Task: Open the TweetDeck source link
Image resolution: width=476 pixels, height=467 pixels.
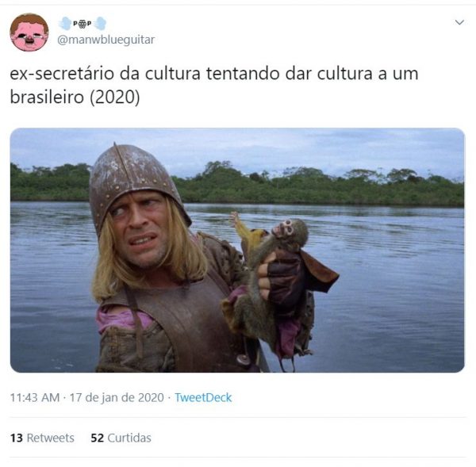Action: [x=203, y=397]
